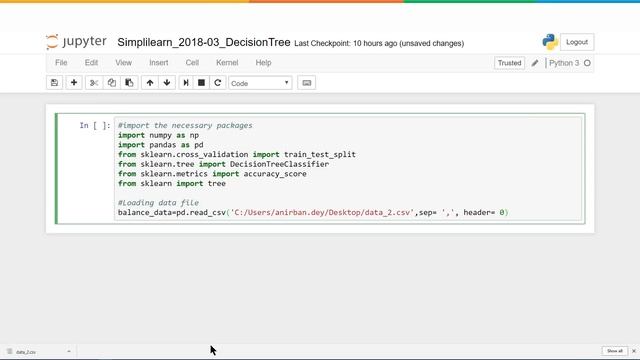The image size is (640, 360).
Task: Open the Insert menu
Action: 158,62
